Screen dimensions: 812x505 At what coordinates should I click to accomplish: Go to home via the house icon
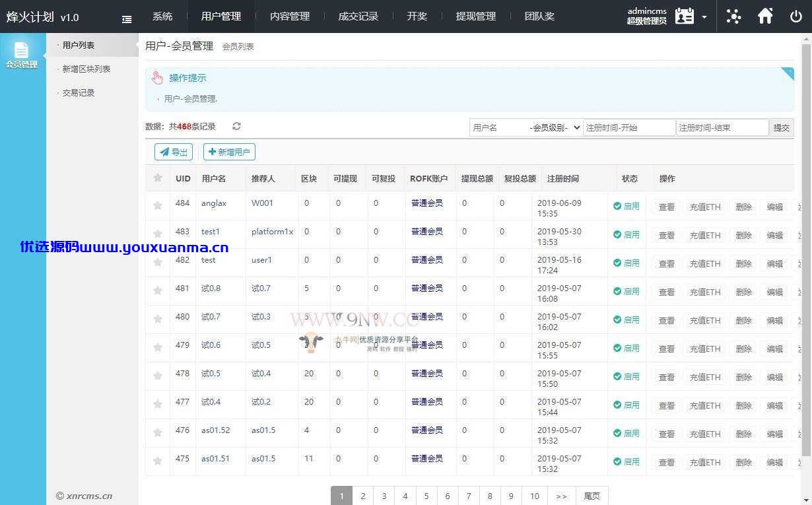click(x=765, y=17)
